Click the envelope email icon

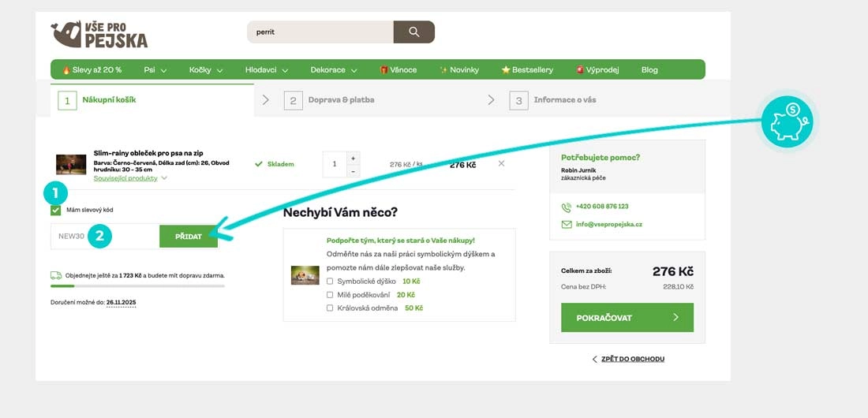pyautogui.click(x=566, y=224)
